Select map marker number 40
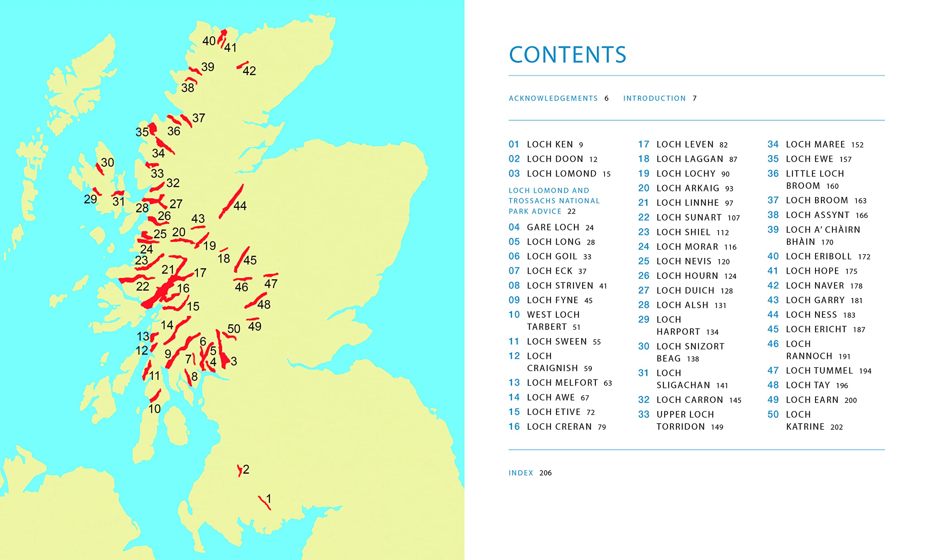 coord(209,41)
